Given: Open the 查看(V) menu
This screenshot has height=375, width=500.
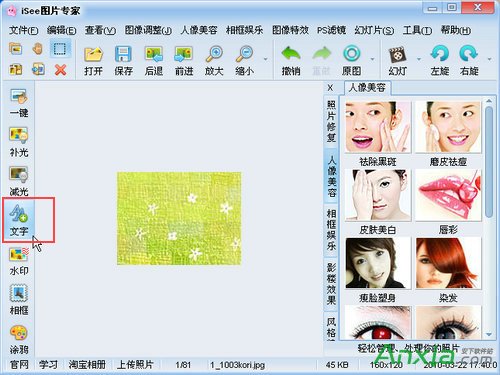Looking at the screenshot, I should pyautogui.click(x=100, y=30).
